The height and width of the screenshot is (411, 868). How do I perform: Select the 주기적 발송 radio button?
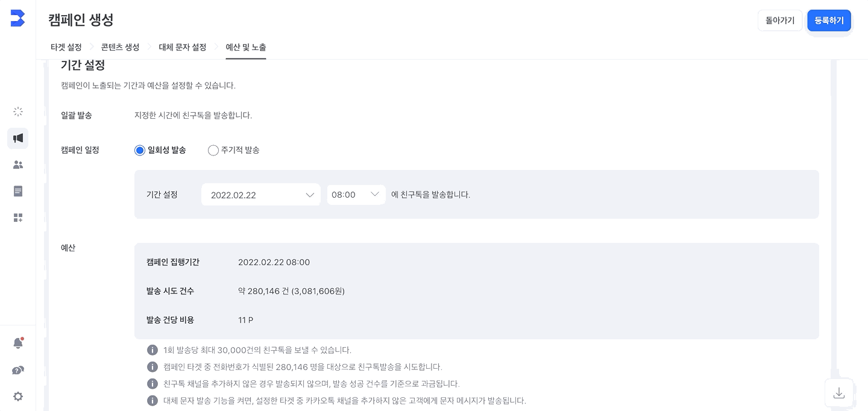pos(213,150)
